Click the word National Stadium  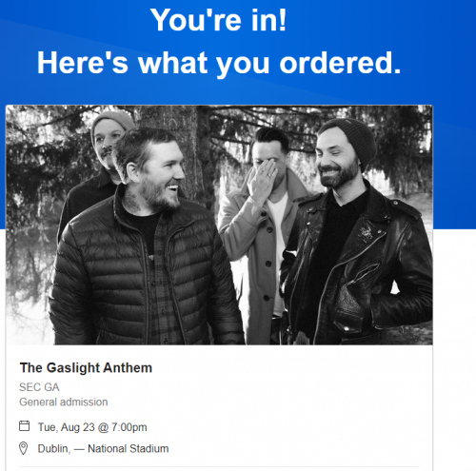129,449
